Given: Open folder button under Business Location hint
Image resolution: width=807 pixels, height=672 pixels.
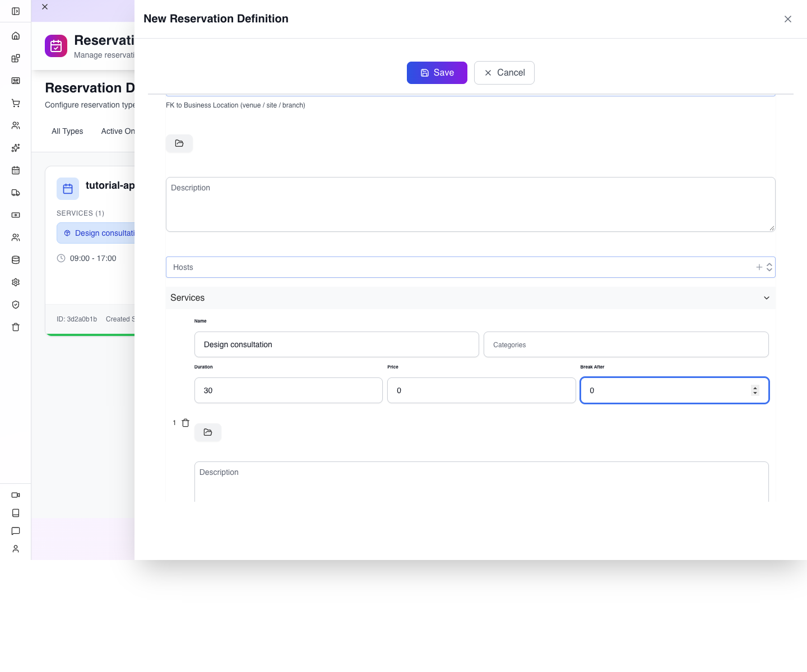Looking at the screenshot, I should click(179, 143).
